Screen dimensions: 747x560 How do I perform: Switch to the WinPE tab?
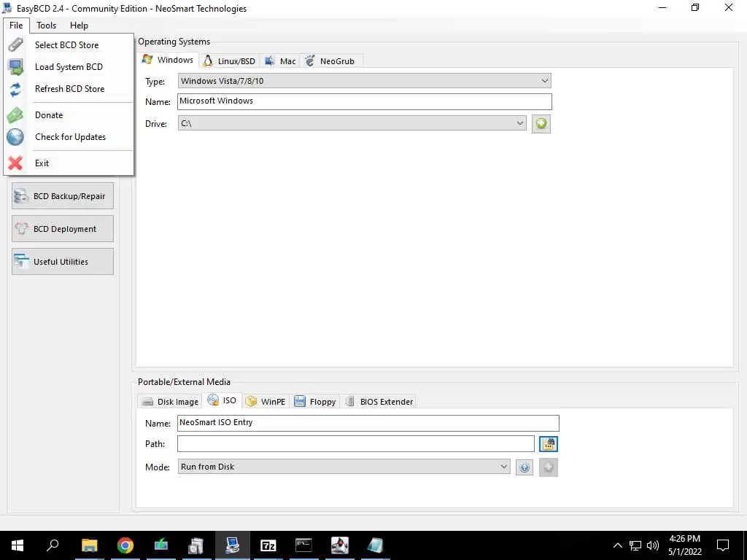point(266,402)
